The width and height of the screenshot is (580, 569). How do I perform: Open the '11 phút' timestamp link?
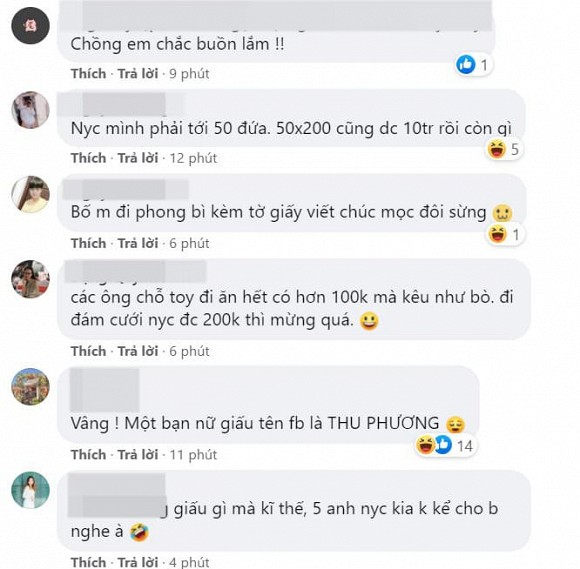(x=193, y=454)
